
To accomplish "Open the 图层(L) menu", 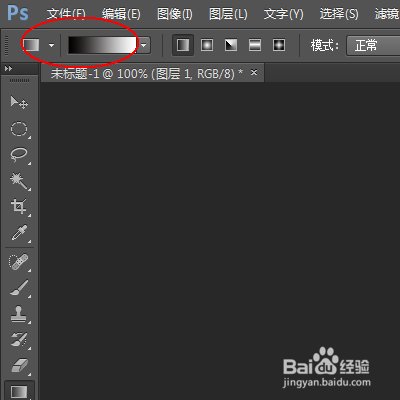I will (x=228, y=14).
